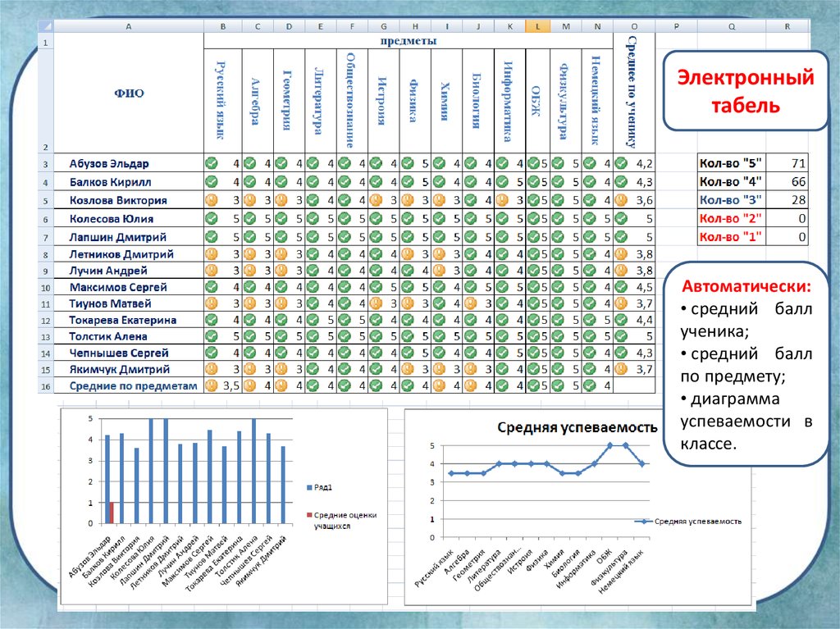
Task: Click the Русский язык subject header
Action: coord(223,101)
